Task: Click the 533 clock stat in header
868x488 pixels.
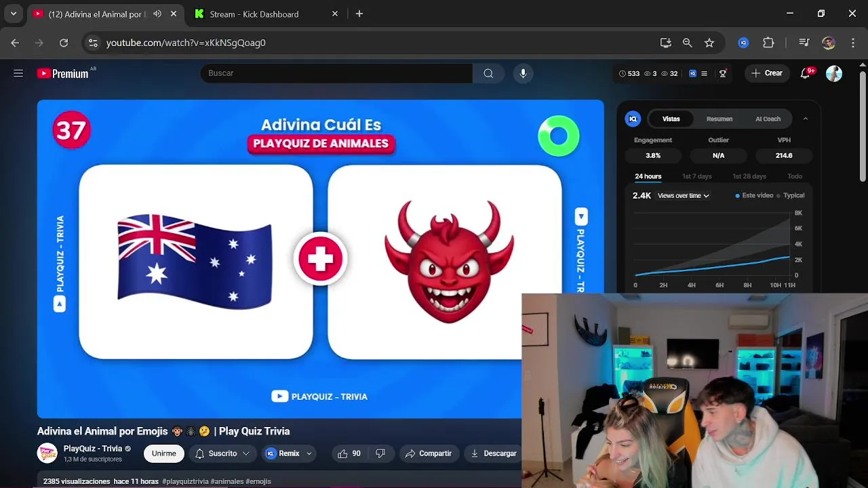Action: point(629,73)
